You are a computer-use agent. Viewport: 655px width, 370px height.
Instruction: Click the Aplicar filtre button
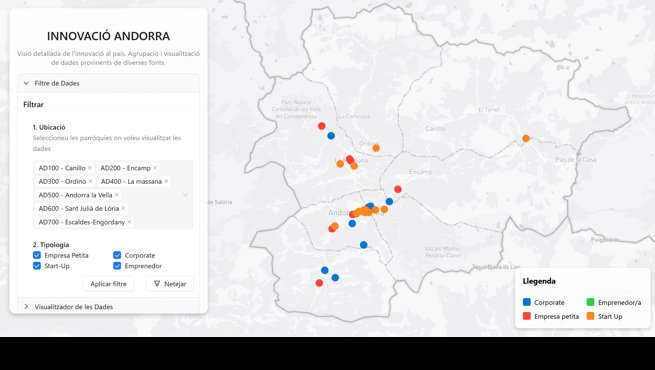click(109, 284)
